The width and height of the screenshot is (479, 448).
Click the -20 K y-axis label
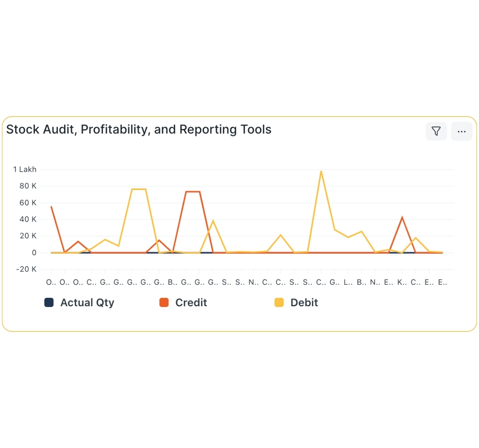coord(26,269)
